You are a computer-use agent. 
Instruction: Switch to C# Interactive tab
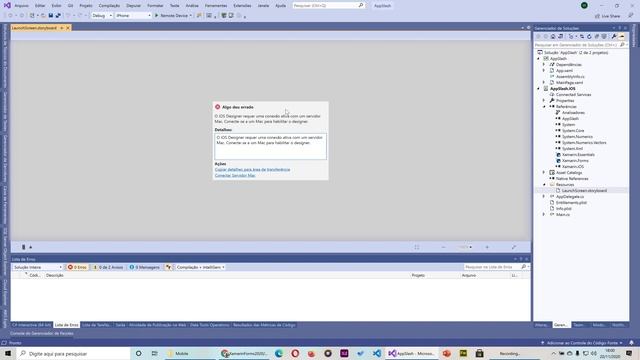click(x=32, y=325)
